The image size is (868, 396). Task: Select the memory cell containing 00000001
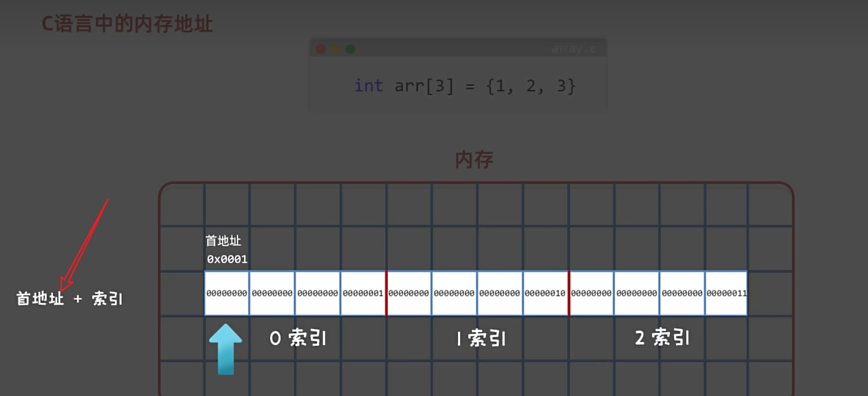363,293
